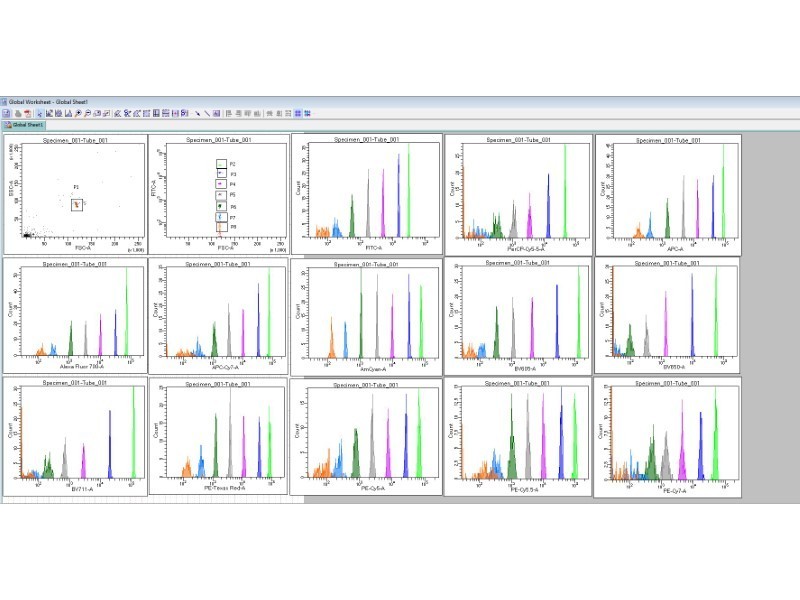Choose the Histogram plot tool
This screenshot has width=800, height=600.
68,113
